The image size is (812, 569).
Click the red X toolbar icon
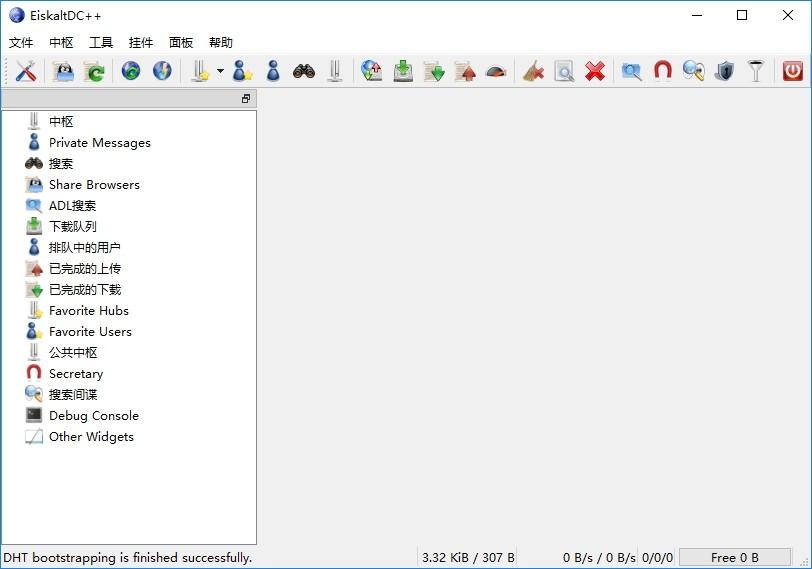pyautogui.click(x=595, y=71)
